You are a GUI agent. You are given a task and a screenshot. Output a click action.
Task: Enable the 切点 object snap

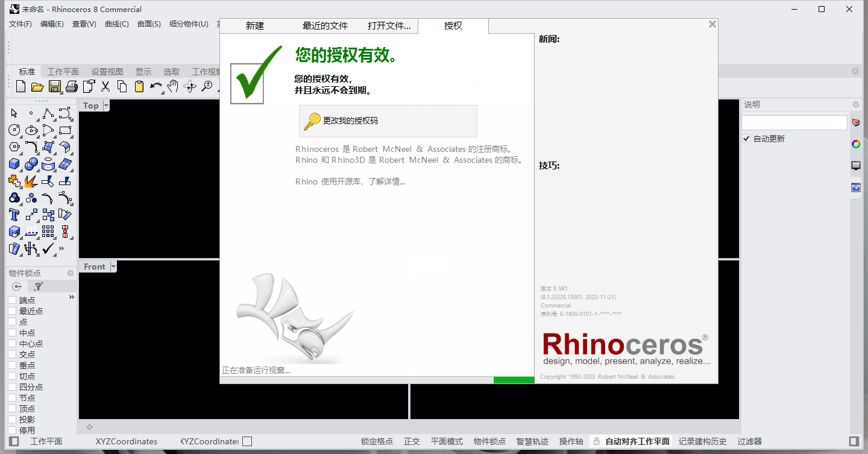(12, 376)
